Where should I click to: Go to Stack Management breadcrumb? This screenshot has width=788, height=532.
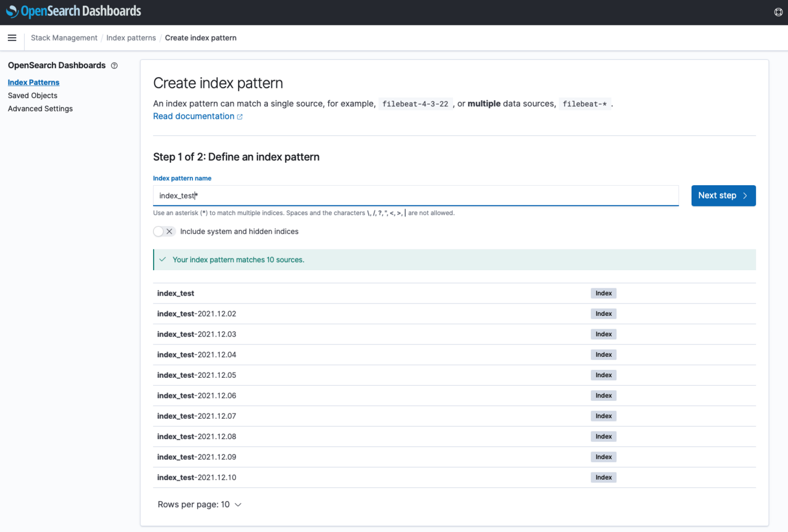(x=64, y=38)
